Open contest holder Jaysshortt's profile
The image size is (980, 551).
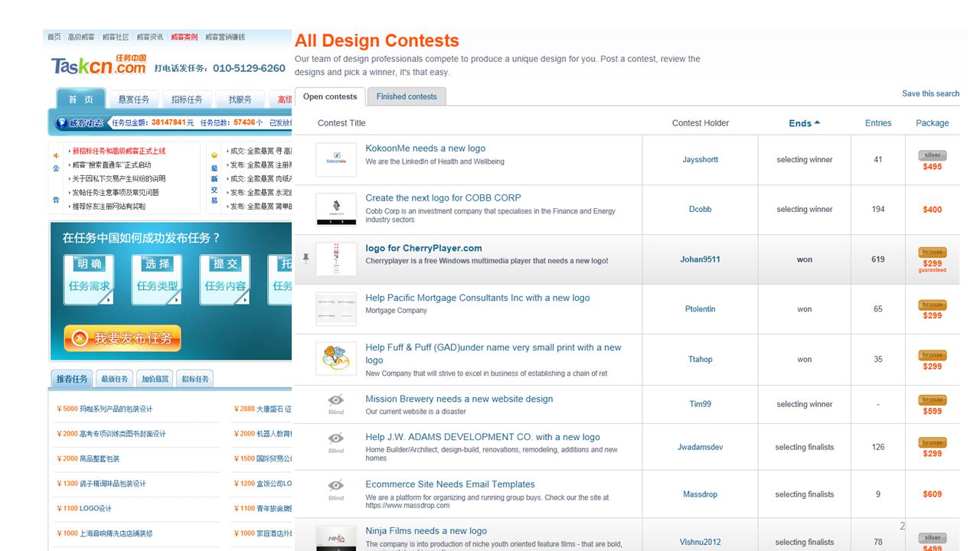(700, 160)
